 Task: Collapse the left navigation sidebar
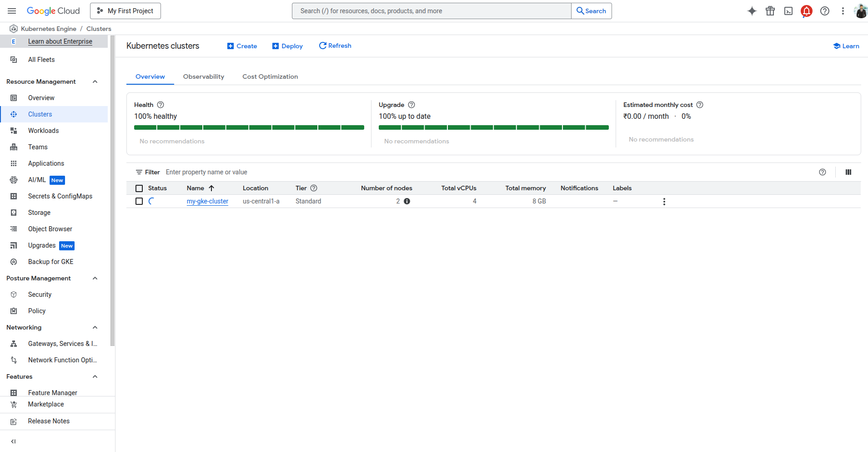14,441
